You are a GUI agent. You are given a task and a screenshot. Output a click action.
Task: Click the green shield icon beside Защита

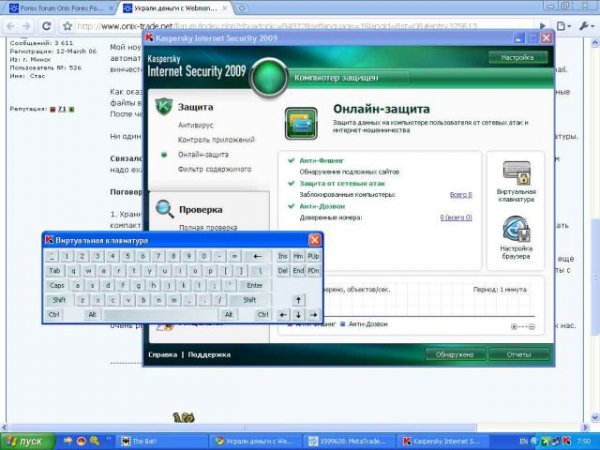tap(164, 107)
